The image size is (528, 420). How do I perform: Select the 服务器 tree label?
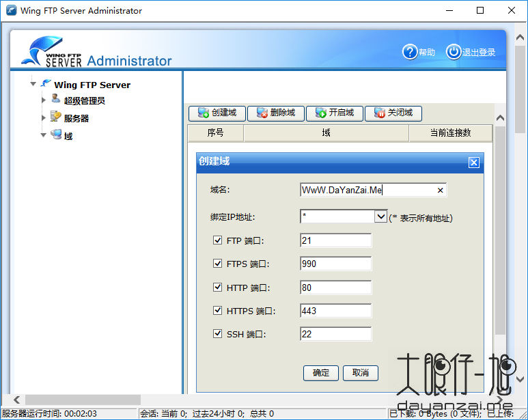(x=76, y=118)
